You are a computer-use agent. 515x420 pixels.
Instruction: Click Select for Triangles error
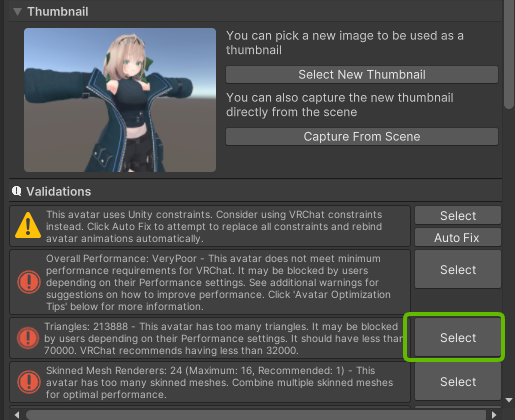(458, 337)
